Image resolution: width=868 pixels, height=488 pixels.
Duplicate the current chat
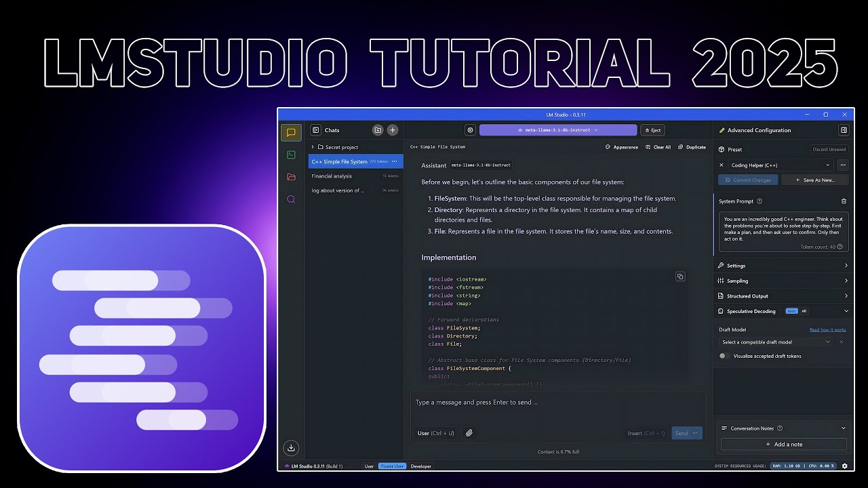point(692,147)
